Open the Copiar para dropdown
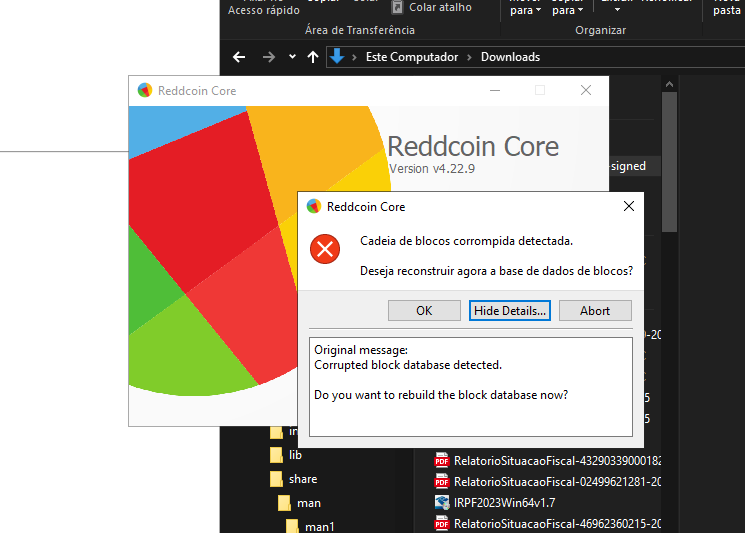This screenshot has height=533, width=745. (567, 10)
